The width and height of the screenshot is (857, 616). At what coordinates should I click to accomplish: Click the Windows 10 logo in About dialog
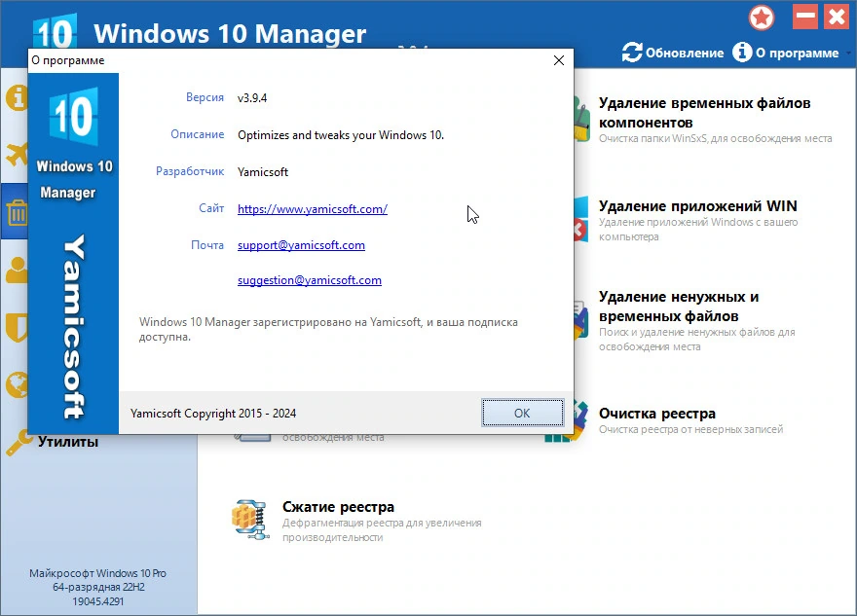pos(74,117)
